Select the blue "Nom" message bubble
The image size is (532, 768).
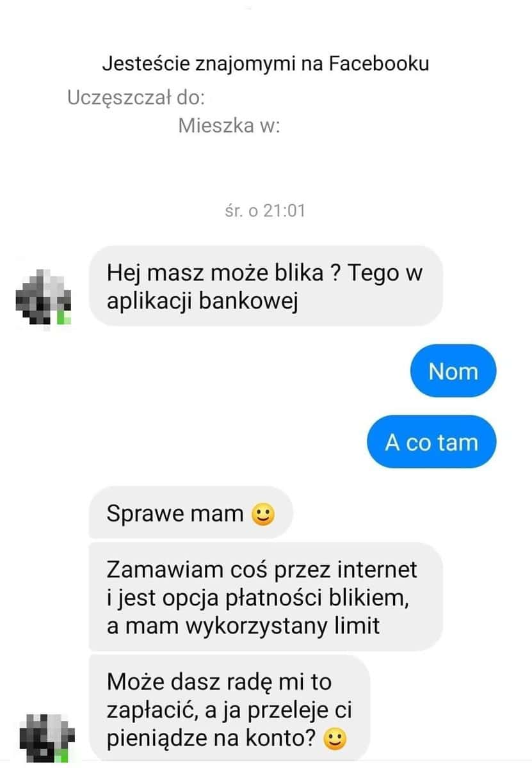(453, 371)
